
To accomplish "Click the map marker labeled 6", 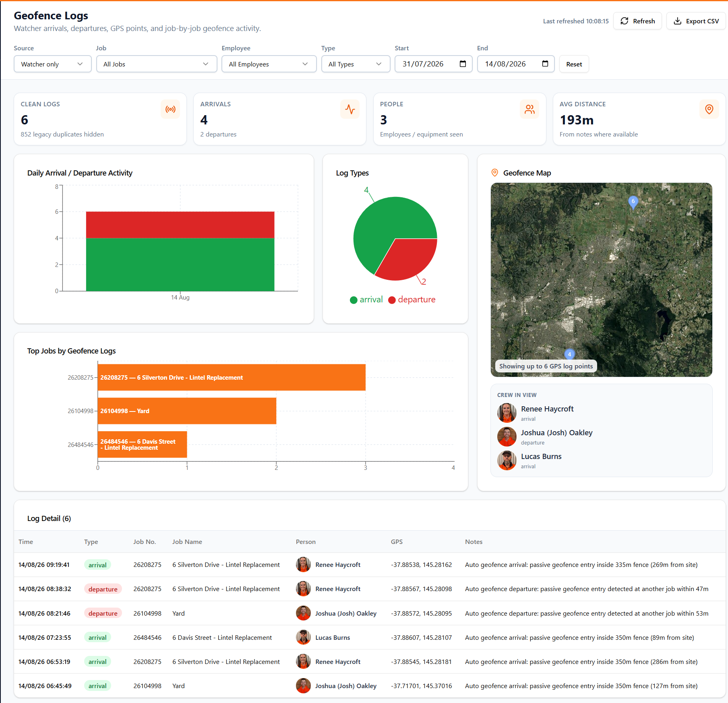I will pyautogui.click(x=633, y=202).
